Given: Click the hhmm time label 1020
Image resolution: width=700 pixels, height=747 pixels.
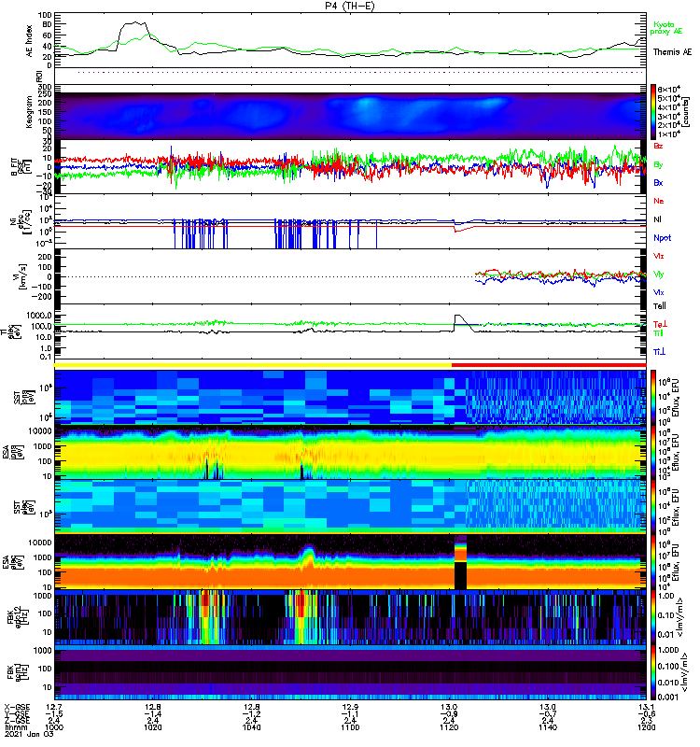Looking at the screenshot, I should coord(153,727).
